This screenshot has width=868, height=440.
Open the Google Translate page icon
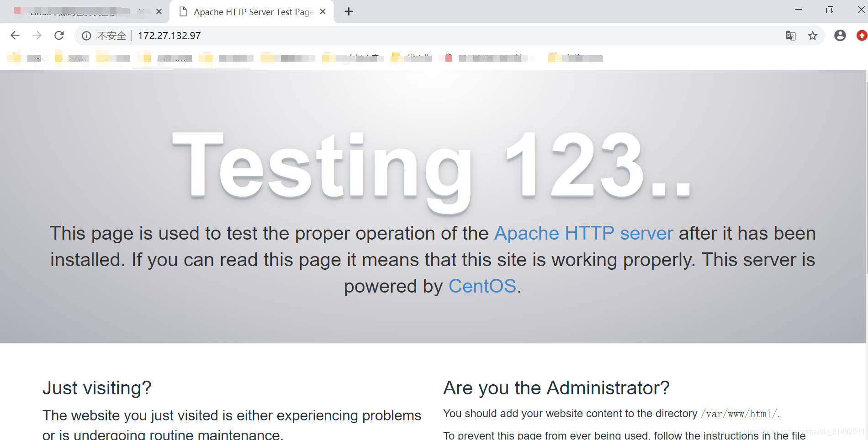click(x=791, y=35)
